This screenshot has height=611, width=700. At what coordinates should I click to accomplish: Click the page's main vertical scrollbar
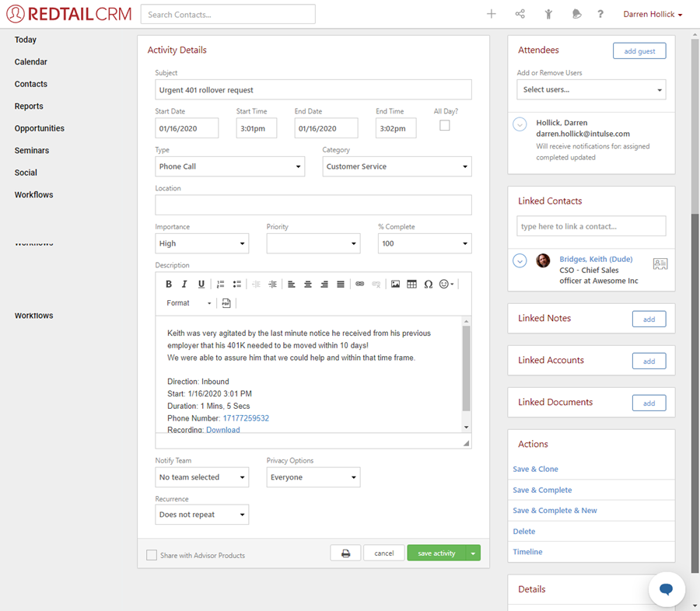point(695,393)
